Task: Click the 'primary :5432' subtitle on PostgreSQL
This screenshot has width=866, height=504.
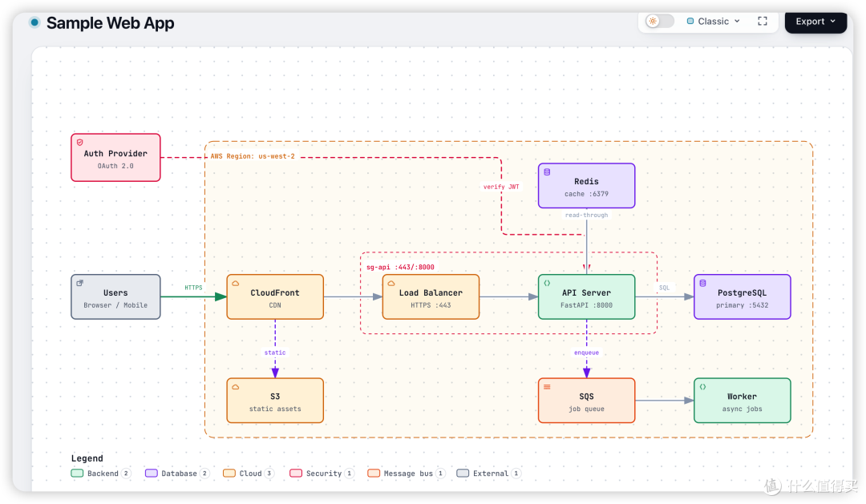Action: point(743,305)
